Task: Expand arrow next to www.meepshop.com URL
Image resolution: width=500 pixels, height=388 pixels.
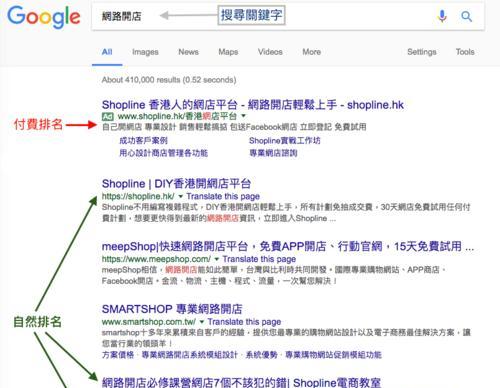Action: (217, 259)
